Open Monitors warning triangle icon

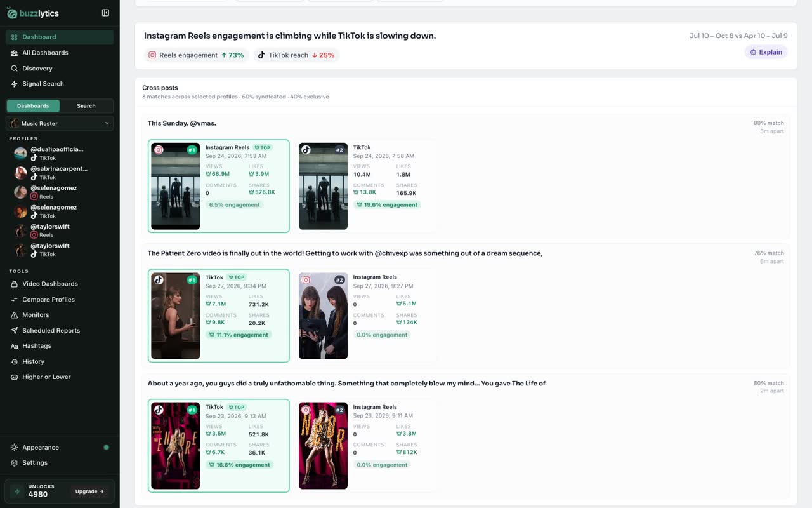coord(15,315)
